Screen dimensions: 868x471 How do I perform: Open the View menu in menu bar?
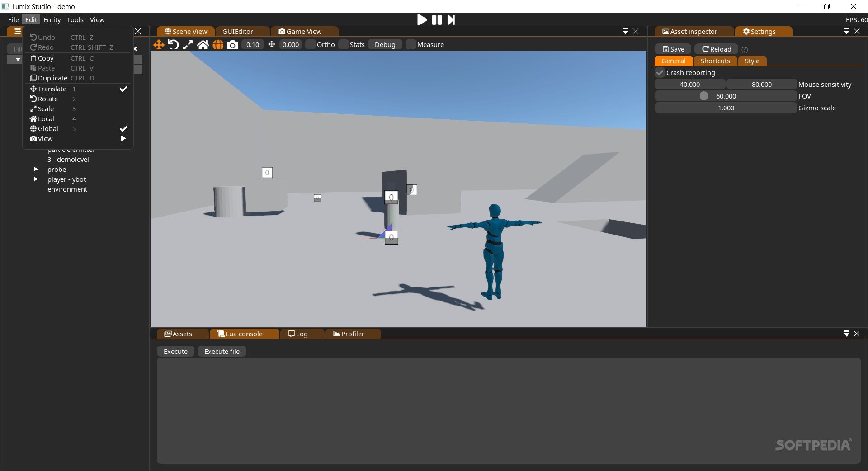pyautogui.click(x=97, y=19)
